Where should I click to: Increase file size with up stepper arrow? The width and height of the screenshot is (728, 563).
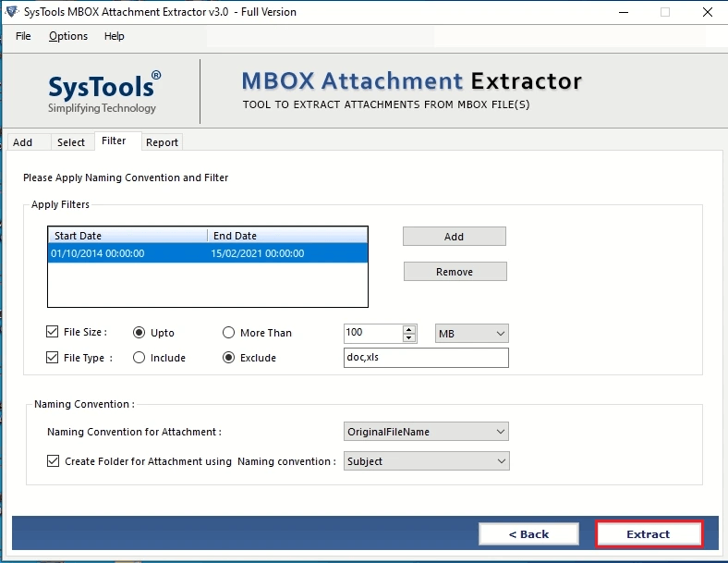[x=409, y=329]
